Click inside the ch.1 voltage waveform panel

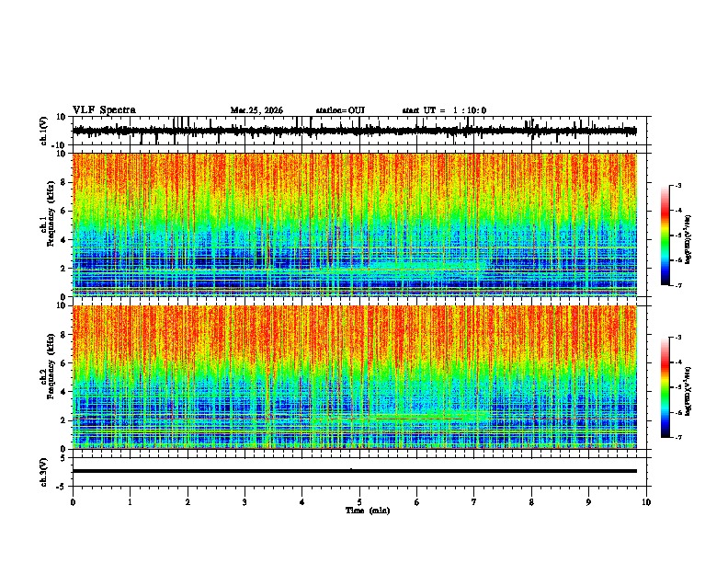[x=361, y=131]
